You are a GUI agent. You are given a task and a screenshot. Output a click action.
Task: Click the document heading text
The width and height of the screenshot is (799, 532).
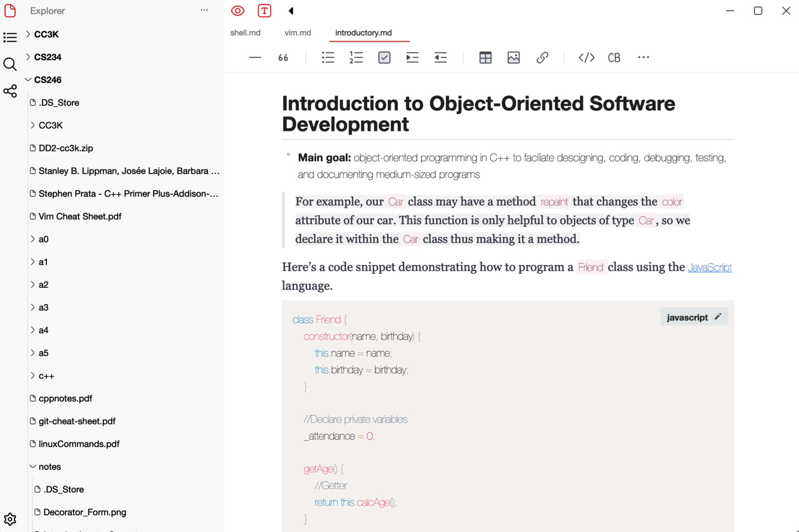(x=478, y=114)
